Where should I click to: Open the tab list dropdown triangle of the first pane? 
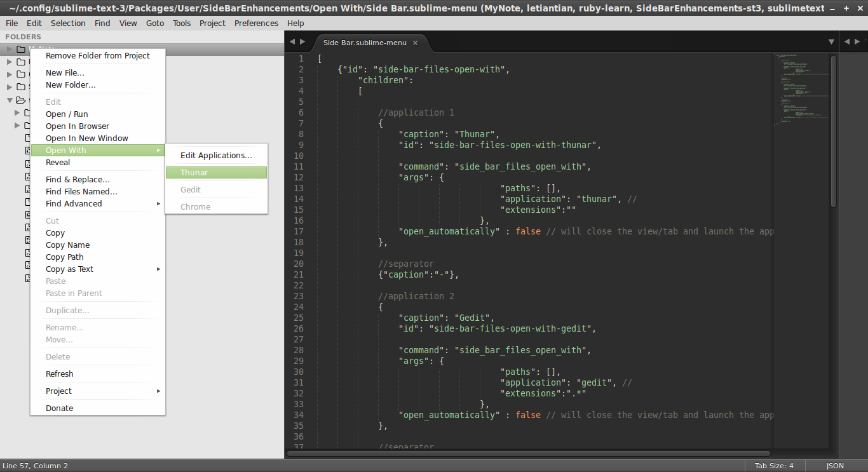pyautogui.click(x=831, y=42)
